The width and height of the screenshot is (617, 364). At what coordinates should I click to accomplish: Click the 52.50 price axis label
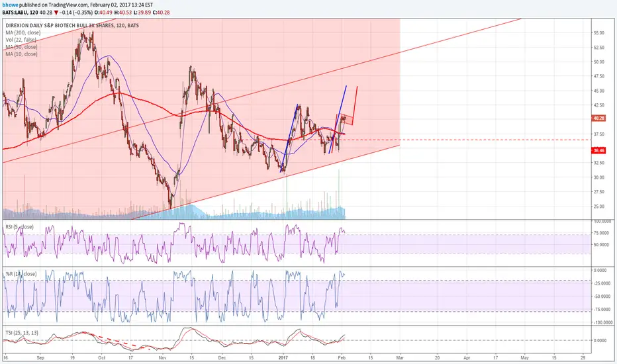click(x=599, y=48)
